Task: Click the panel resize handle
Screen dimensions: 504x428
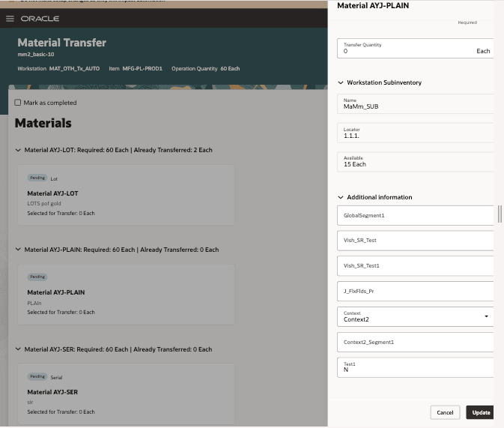Action: [500, 214]
